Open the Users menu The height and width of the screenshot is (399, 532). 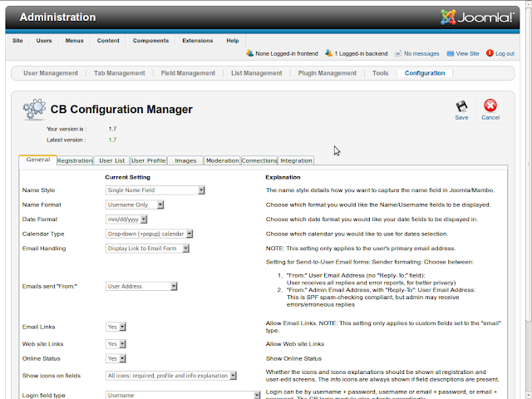pyautogui.click(x=44, y=41)
